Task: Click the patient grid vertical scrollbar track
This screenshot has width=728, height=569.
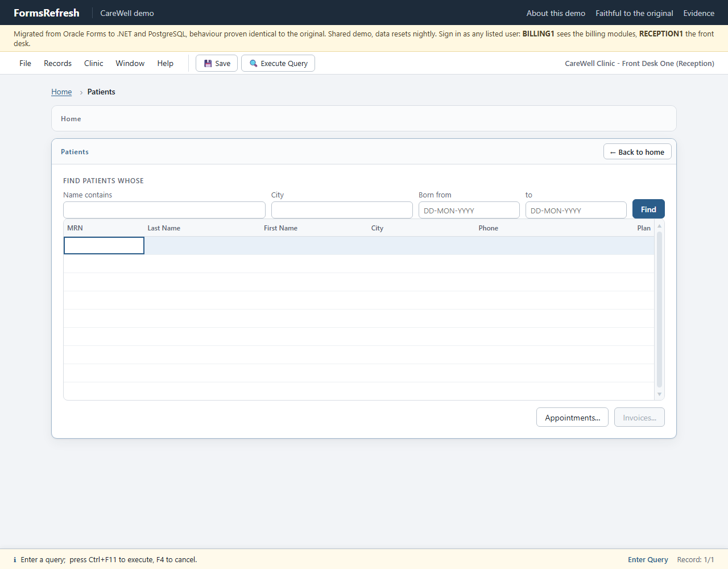Action: click(660, 310)
